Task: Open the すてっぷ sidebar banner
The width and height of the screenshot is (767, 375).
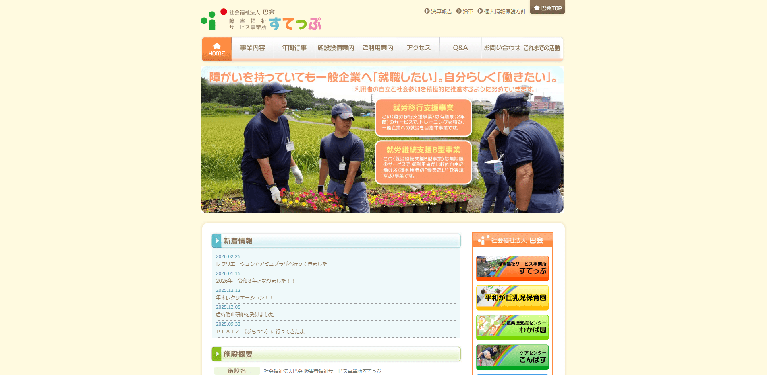Action: (x=512, y=268)
